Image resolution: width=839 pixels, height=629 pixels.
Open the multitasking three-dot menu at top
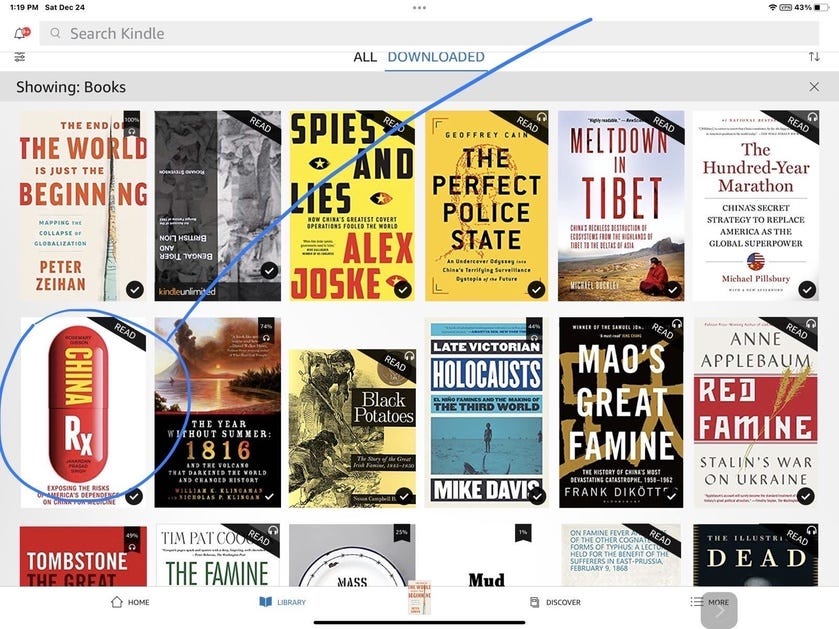point(420,7)
